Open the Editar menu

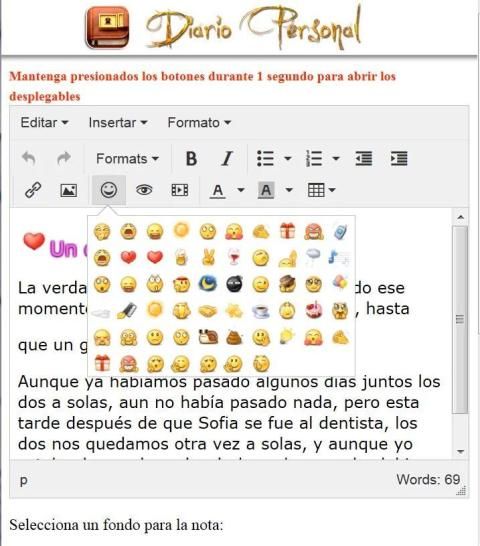click(44, 123)
